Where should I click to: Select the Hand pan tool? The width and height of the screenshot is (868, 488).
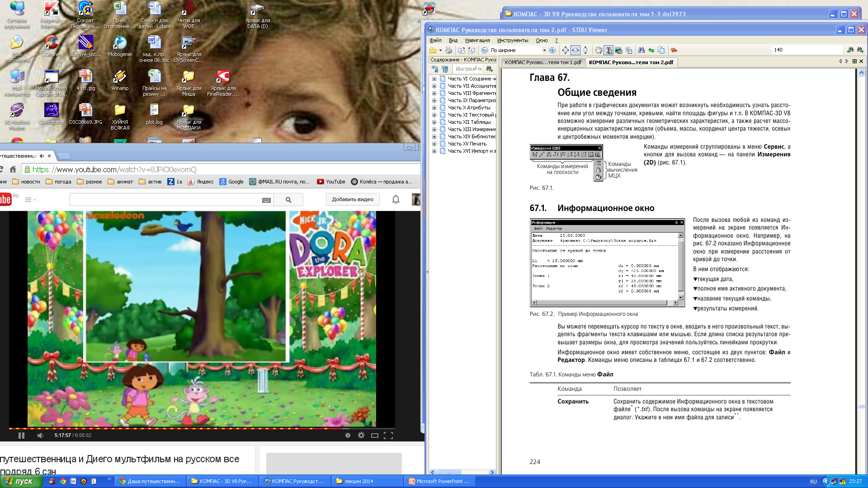click(x=599, y=50)
